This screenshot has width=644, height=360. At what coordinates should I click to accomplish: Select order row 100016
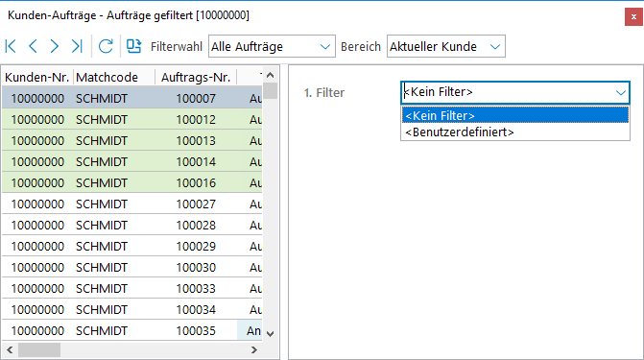(x=131, y=182)
